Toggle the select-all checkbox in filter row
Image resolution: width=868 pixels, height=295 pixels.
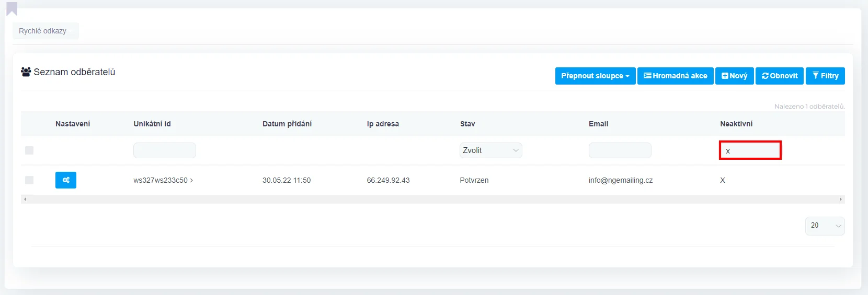coord(29,150)
